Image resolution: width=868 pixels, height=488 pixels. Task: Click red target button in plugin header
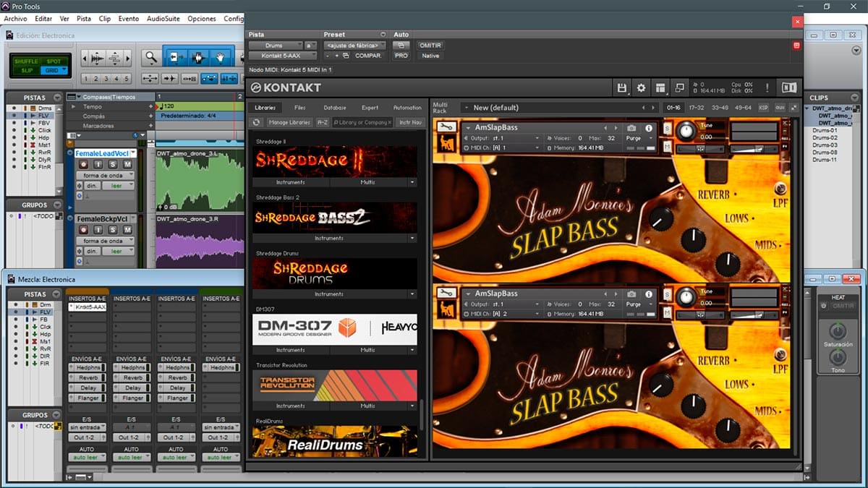coord(796,46)
